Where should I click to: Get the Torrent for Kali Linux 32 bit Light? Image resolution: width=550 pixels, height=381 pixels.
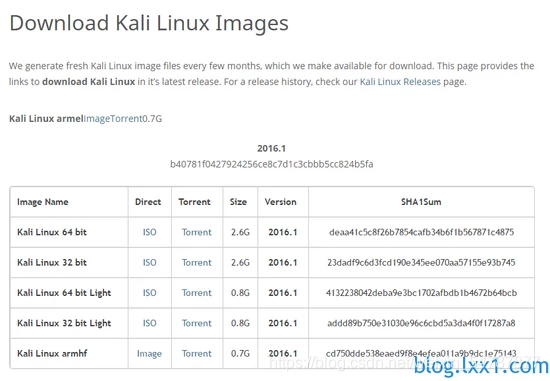(x=197, y=323)
